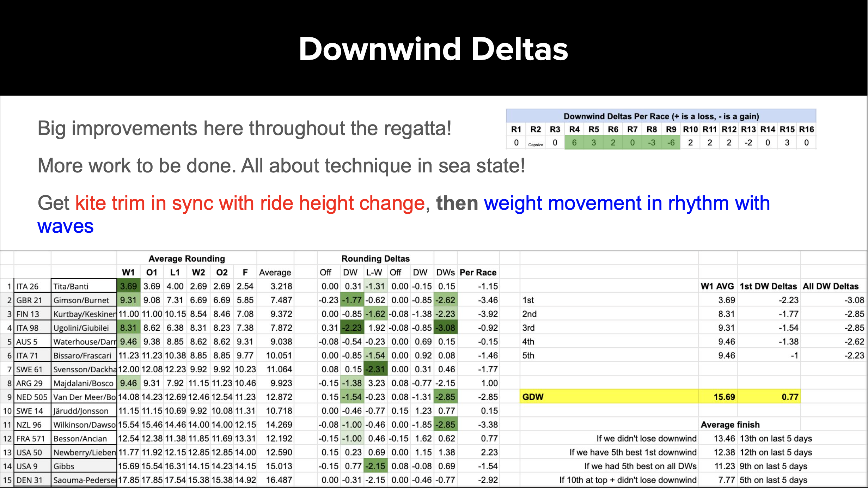
Task: Select the R15 value cell showing 3
Action: (787, 143)
